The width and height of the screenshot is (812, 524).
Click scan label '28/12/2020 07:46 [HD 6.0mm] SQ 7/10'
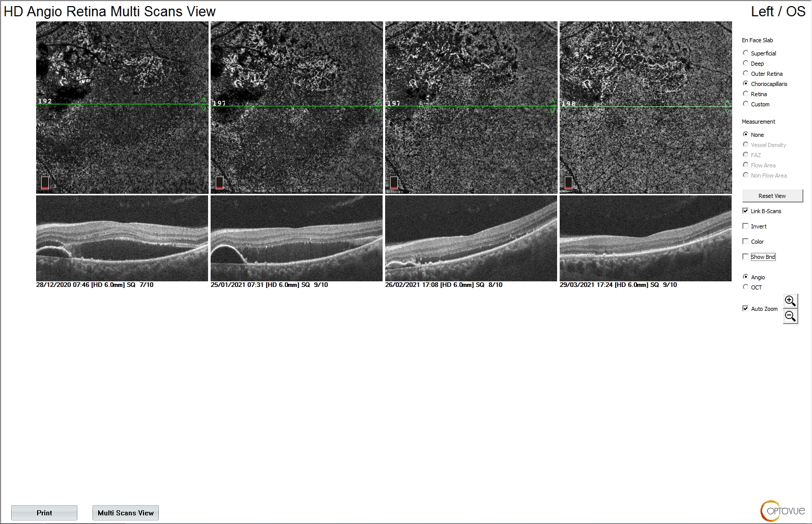coord(95,285)
